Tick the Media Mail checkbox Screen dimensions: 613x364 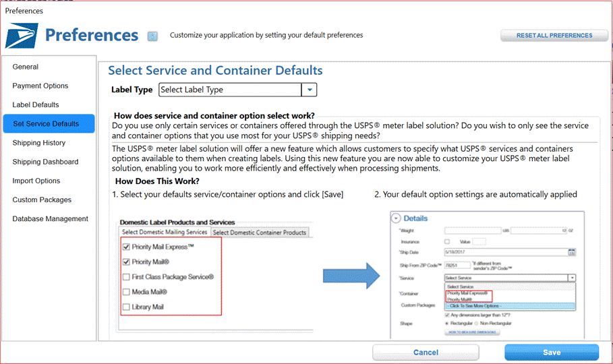pos(126,292)
